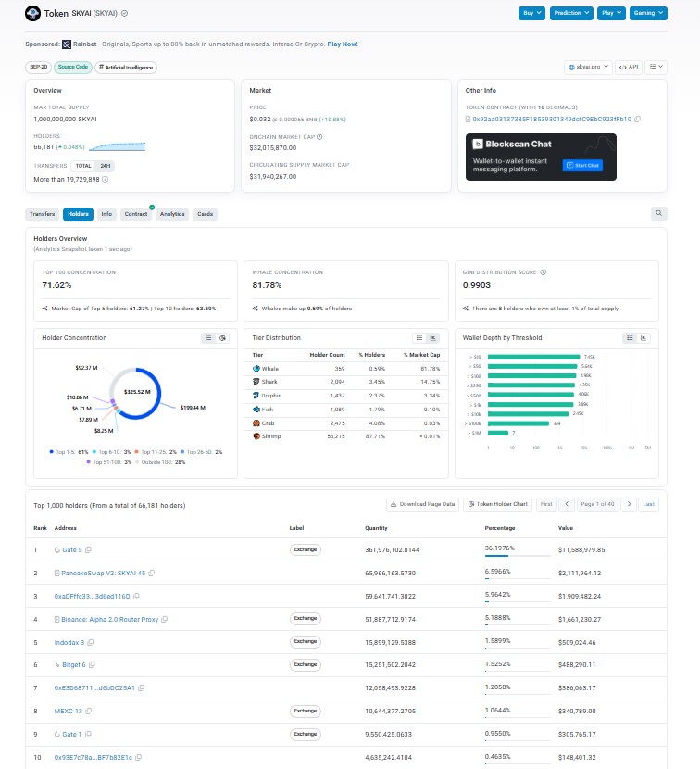Click the Play Now! sponsored link
Viewport: 700px width, 769px height.
pos(343,44)
